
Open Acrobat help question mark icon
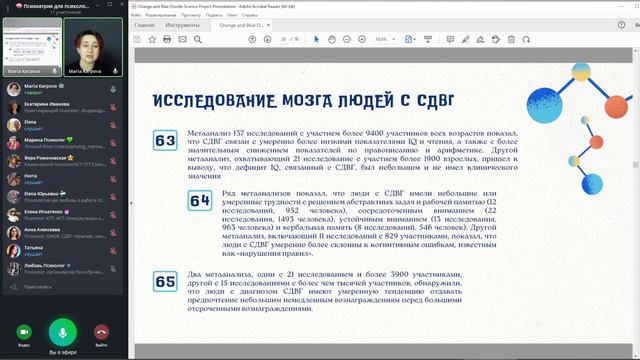click(x=621, y=25)
